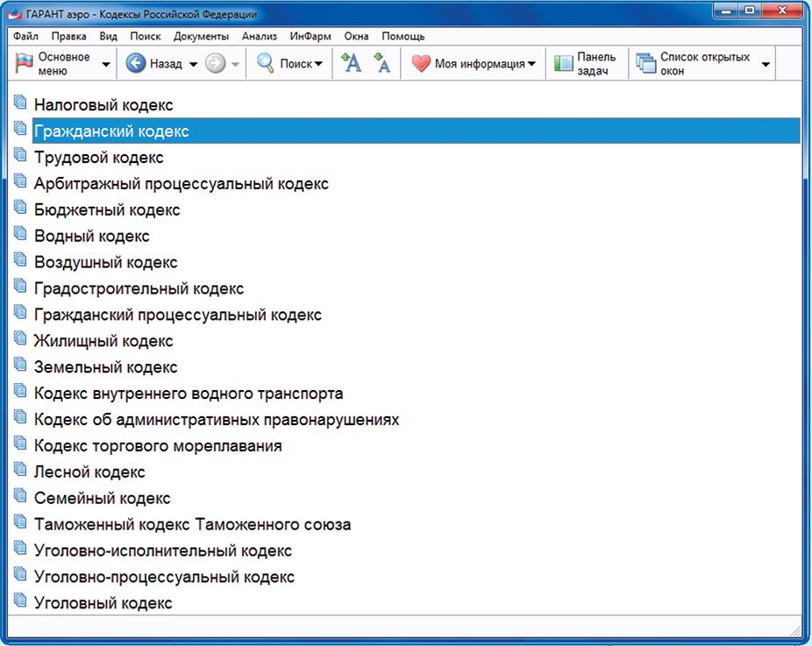The image size is (812, 646).
Task: Open Уголовный кодекс document
Action: pos(103,603)
